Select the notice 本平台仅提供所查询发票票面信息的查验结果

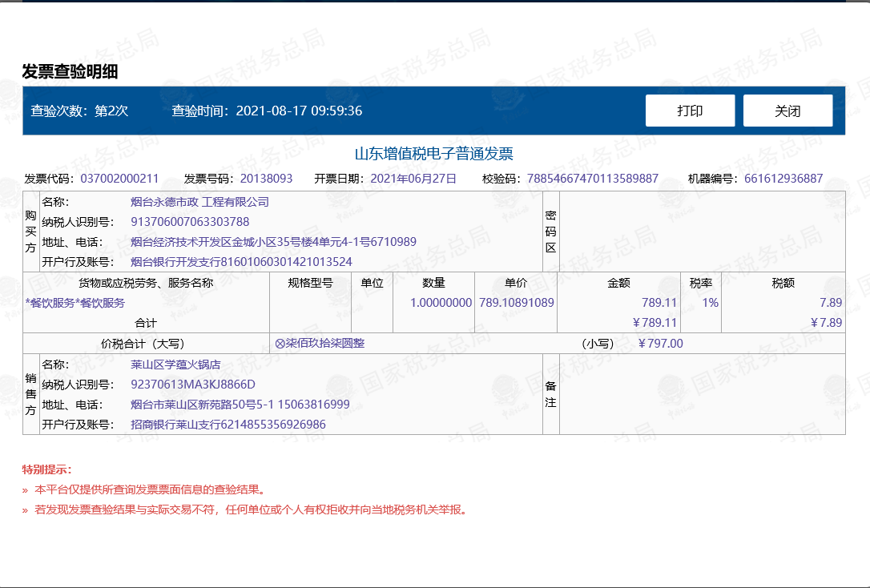(151, 489)
